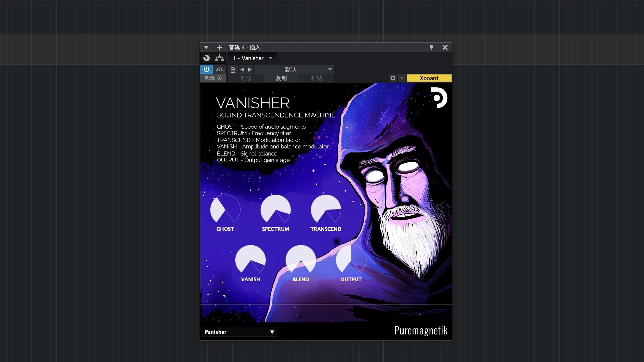644x362 pixels.
Task: Open the preset file menu icon
Action: click(233, 70)
